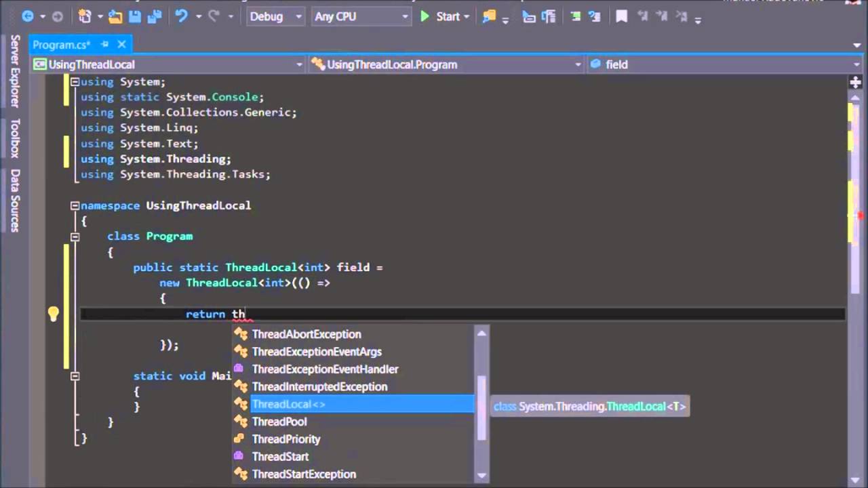Click 'UsingThreadLocal' after namespace keyword
This screenshot has height=488, width=868.
point(199,205)
